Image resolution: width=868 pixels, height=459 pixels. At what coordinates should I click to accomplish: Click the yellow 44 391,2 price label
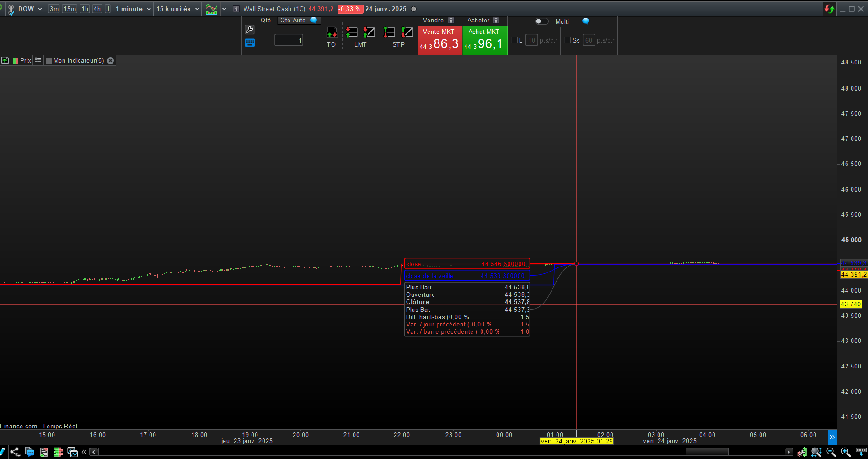pos(853,275)
